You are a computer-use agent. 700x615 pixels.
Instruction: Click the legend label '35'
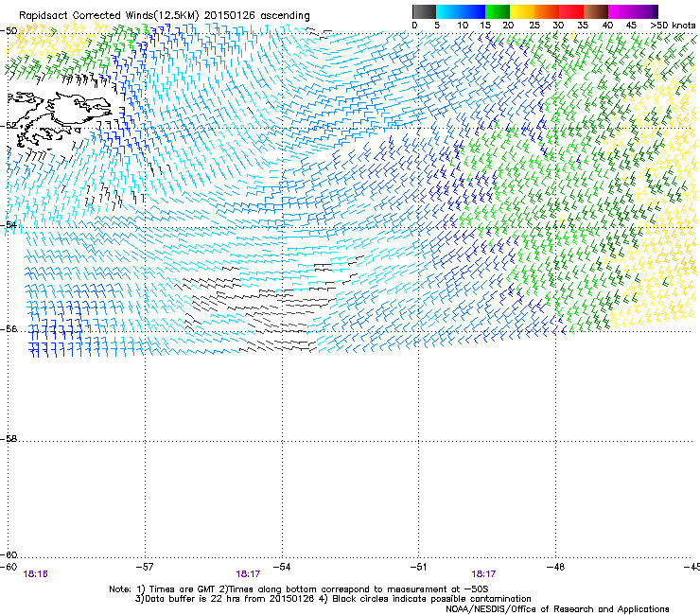click(x=583, y=25)
